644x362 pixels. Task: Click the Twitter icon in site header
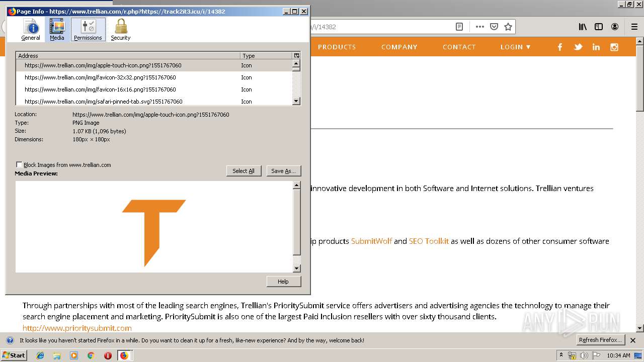coord(578,47)
